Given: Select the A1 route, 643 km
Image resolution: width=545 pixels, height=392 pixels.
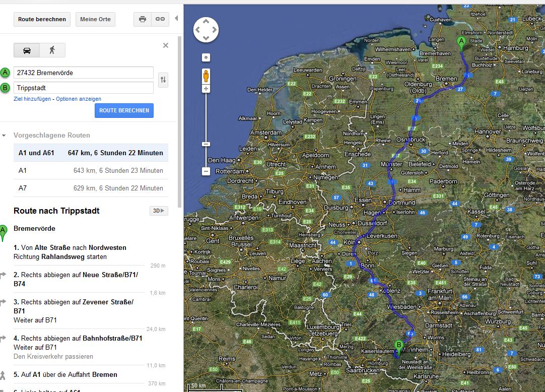Looking at the screenshot, I should 91,170.
